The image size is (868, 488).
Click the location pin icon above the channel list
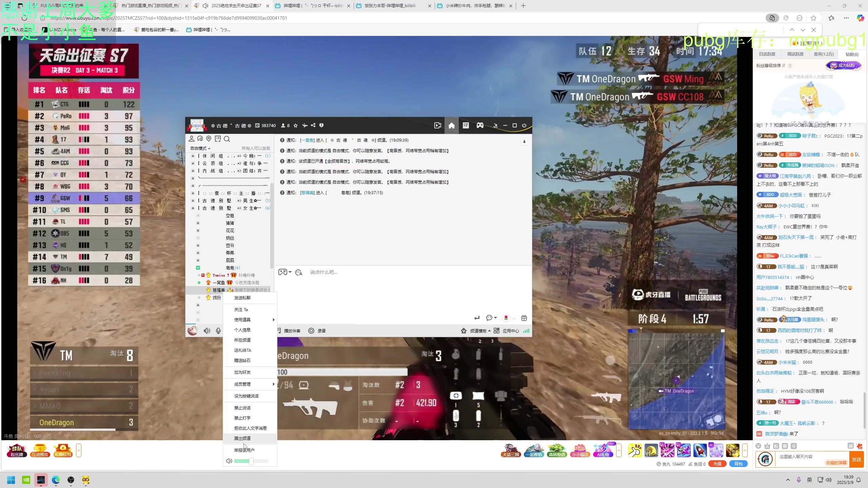pyautogui.click(x=209, y=139)
